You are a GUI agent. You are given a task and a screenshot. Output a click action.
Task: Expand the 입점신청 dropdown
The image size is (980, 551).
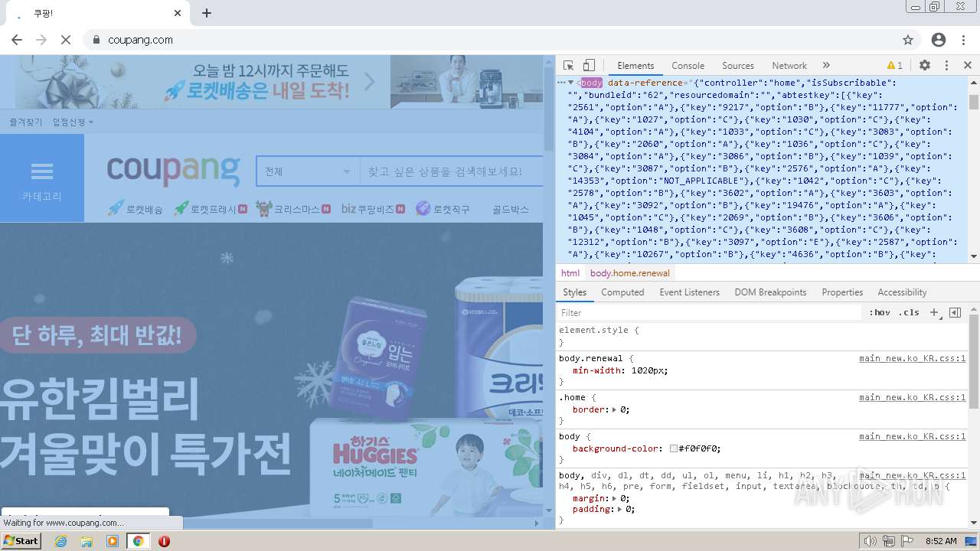pos(73,122)
